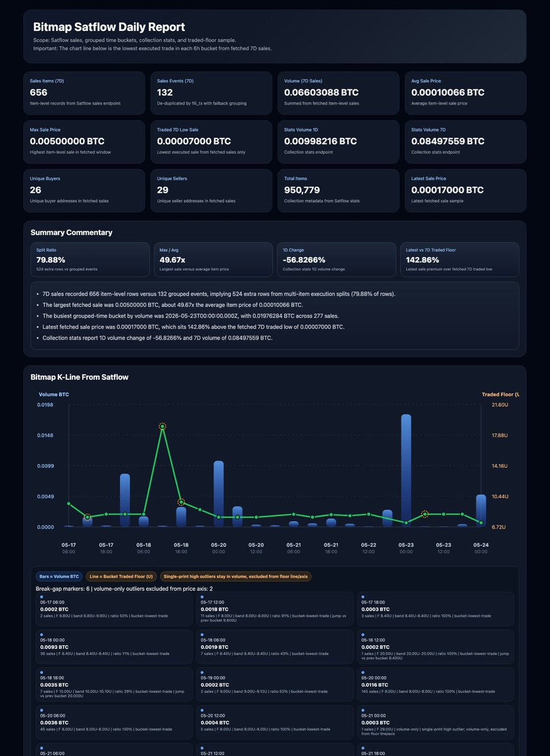The height and width of the screenshot is (756, 550).
Task: Click the Volume (7D Sales) value 0.06603088 BTC
Action: click(x=320, y=92)
